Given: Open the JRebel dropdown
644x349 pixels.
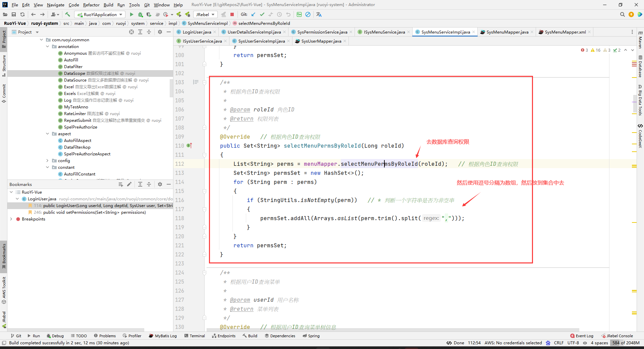Looking at the screenshot, I should [205, 14].
